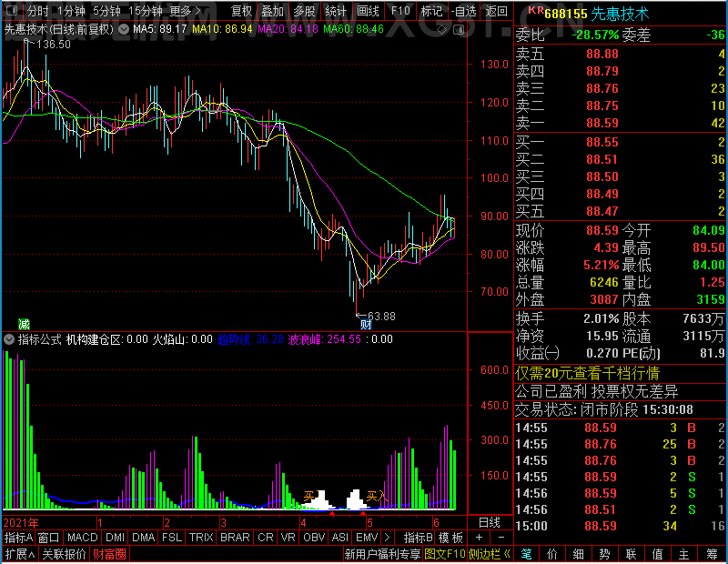The image size is (728, 564).
Task: Toggle the panel layout icon at top-left
Action: pyautogui.click(x=13, y=10)
